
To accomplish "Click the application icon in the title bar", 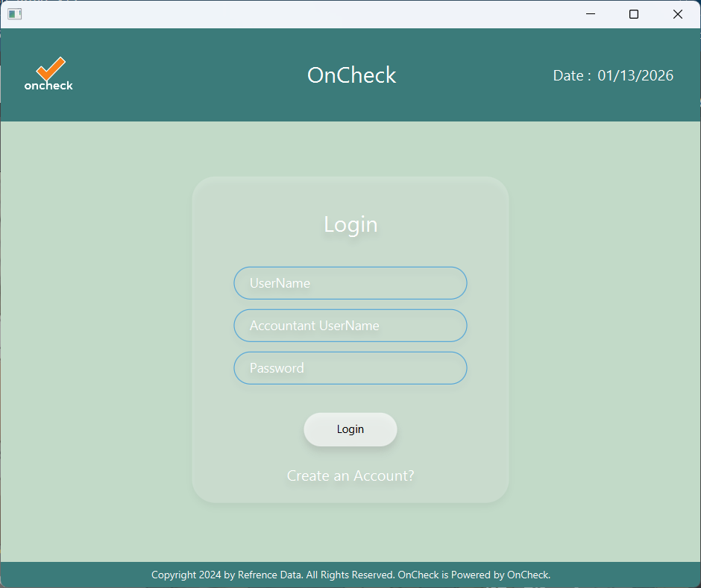I will (x=14, y=13).
